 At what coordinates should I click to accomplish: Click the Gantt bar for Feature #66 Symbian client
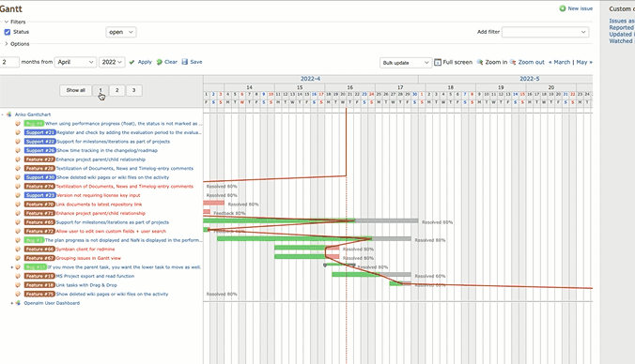pos(306,248)
